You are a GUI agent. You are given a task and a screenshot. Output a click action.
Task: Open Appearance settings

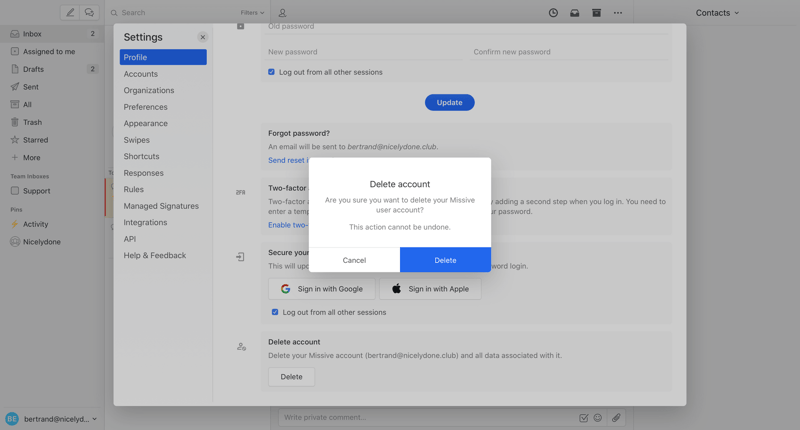coord(163,123)
